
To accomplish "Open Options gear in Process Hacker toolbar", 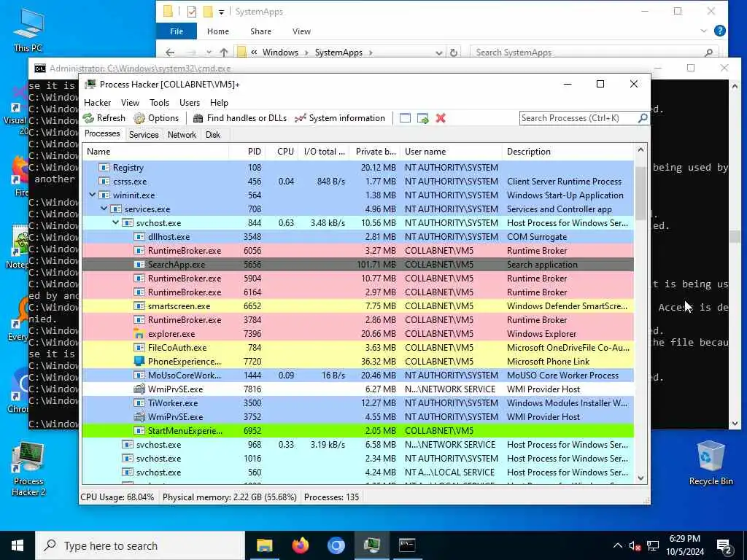I will (139, 118).
